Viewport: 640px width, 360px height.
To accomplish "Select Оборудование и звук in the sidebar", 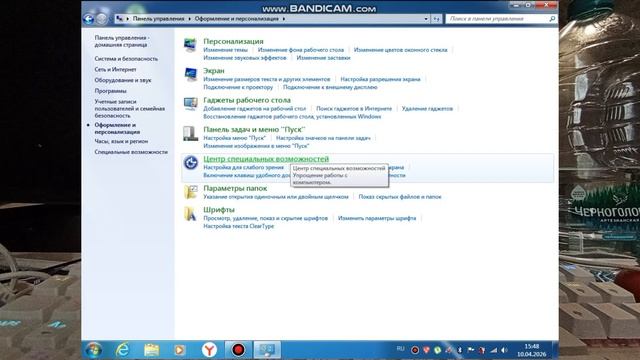I will click(123, 80).
